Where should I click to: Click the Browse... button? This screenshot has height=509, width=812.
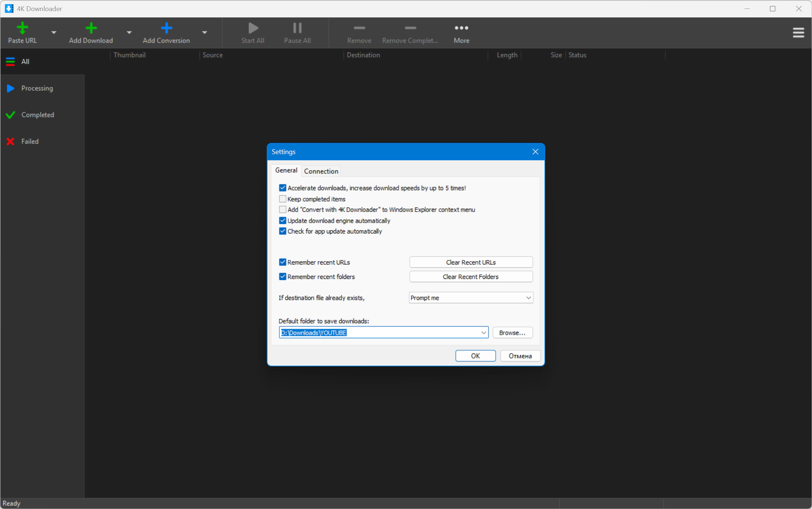pyautogui.click(x=512, y=333)
